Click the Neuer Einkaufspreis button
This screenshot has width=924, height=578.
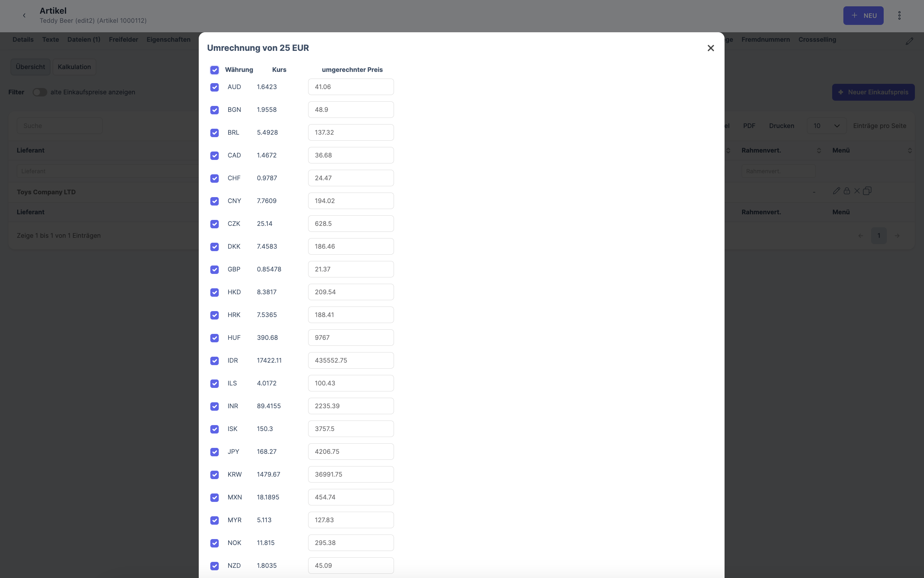click(x=873, y=92)
